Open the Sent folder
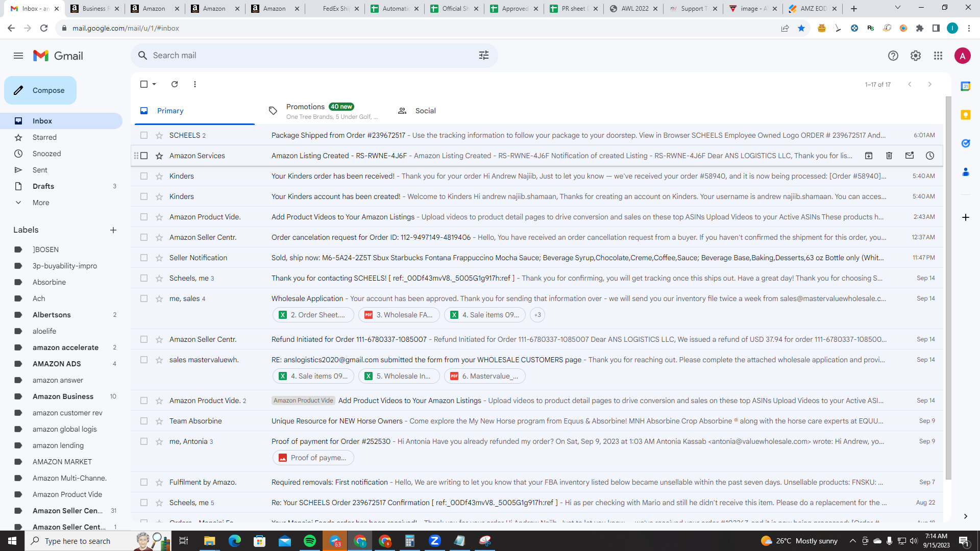This screenshot has height=551, width=980. pyautogui.click(x=61, y=170)
